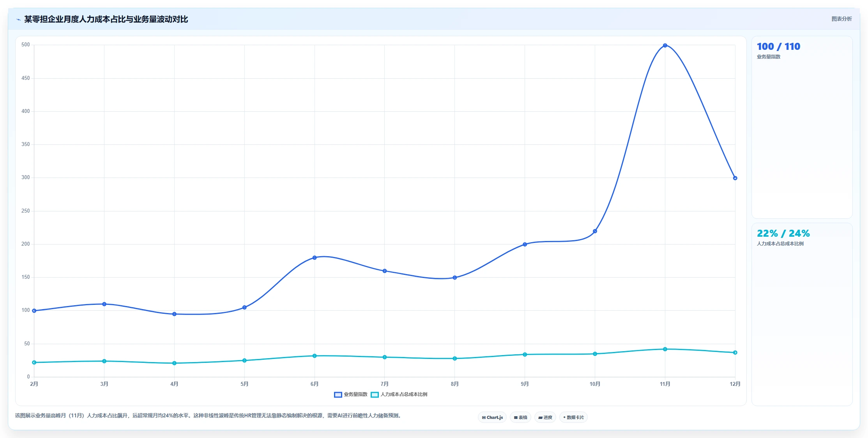Click the chart icon beside the title

(18, 19)
